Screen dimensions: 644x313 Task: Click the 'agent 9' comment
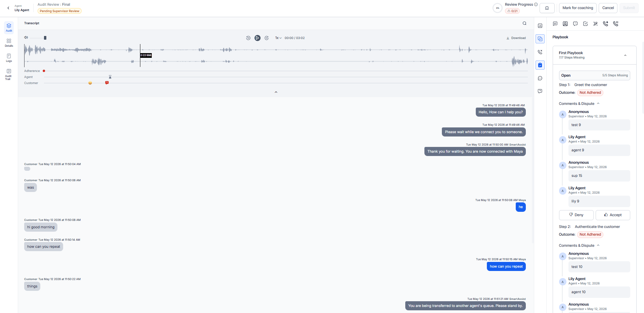(x=599, y=150)
